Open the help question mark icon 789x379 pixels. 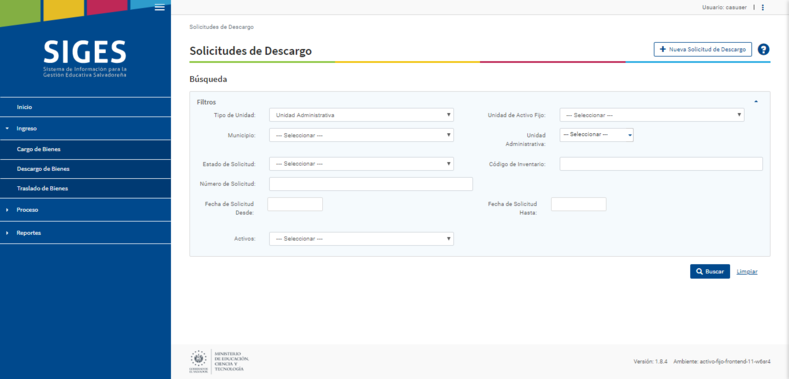tap(763, 49)
